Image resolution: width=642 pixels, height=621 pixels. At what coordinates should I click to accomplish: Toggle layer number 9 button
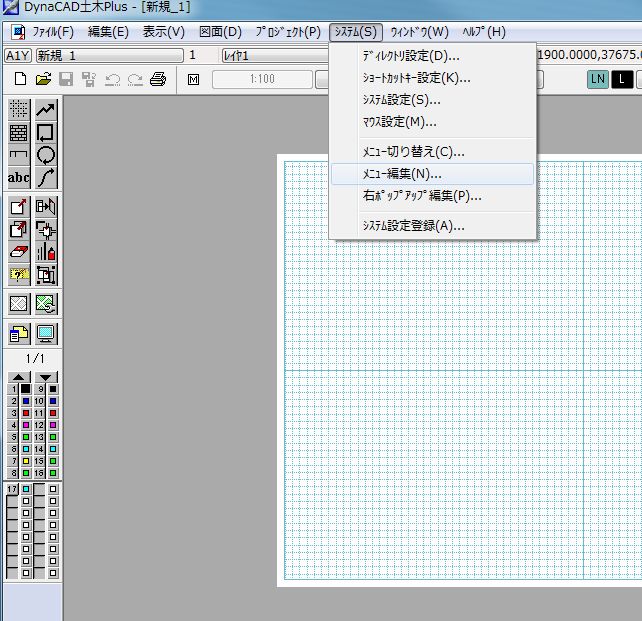point(40,389)
